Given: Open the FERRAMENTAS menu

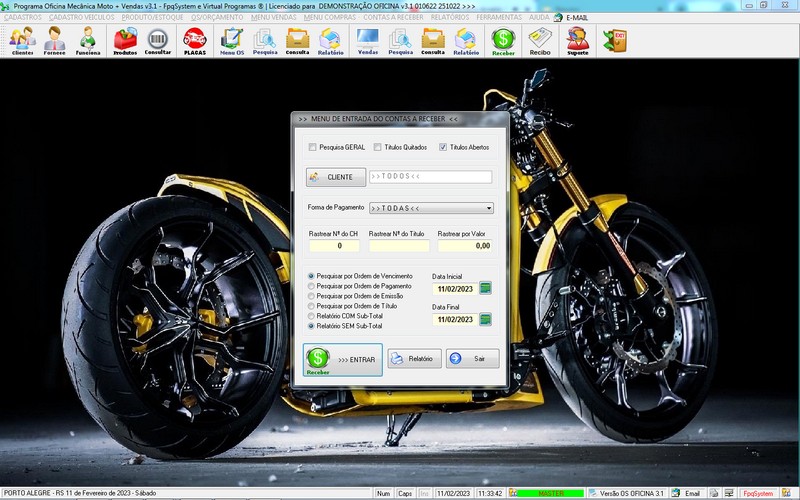Looking at the screenshot, I should (499, 17).
